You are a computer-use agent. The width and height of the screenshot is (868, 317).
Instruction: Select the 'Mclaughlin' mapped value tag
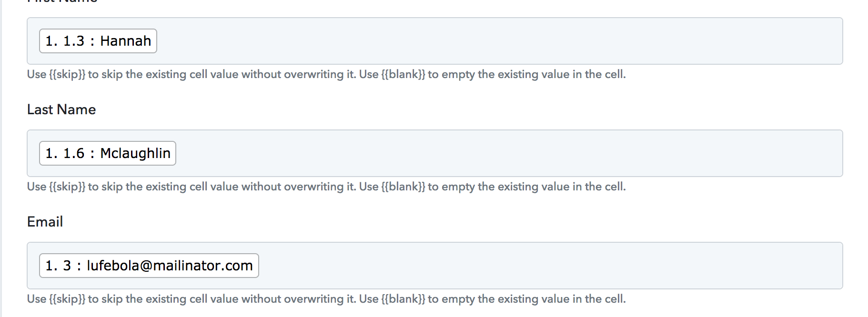pyautogui.click(x=108, y=153)
